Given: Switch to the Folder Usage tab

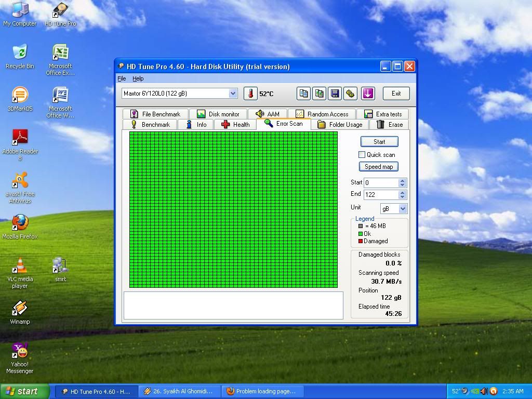Looking at the screenshot, I should pyautogui.click(x=340, y=125).
